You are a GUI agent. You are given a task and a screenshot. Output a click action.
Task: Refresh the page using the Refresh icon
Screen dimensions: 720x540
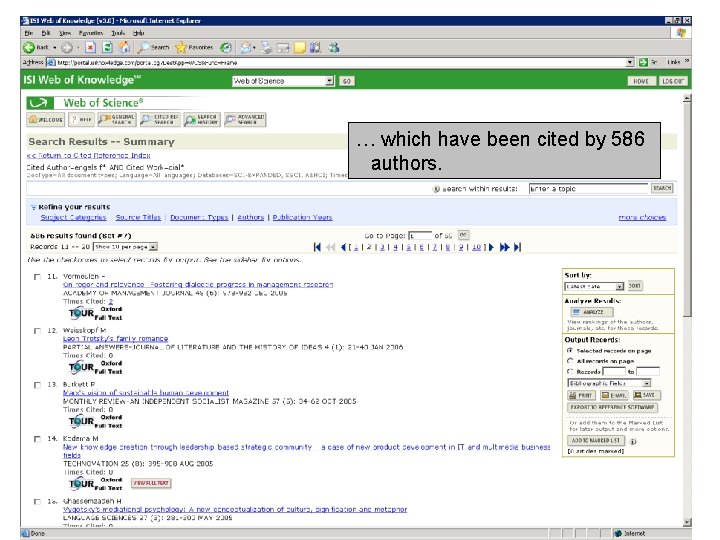(107, 47)
